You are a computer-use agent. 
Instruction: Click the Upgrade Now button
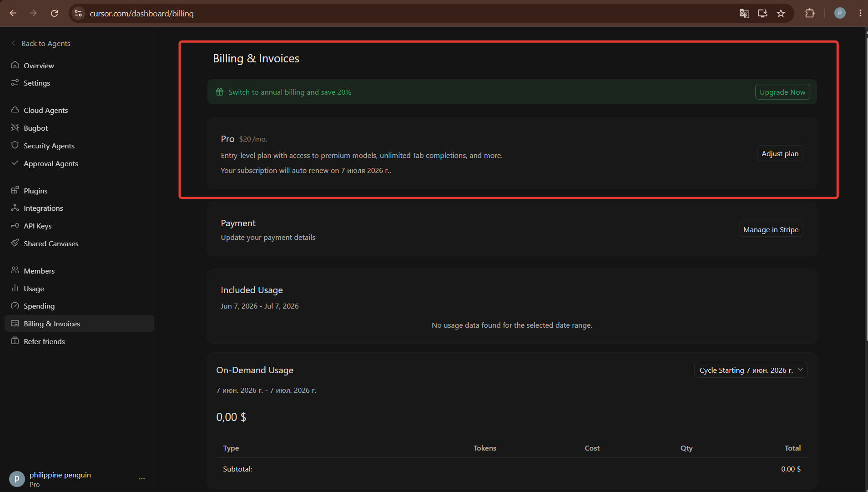782,92
